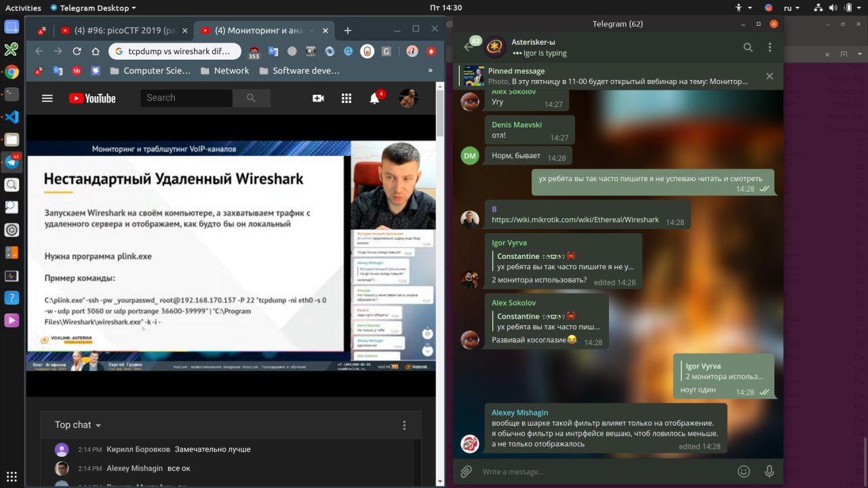Click the YouTube search magnifier button
This screenshot has height=488, width=868.
251,98
